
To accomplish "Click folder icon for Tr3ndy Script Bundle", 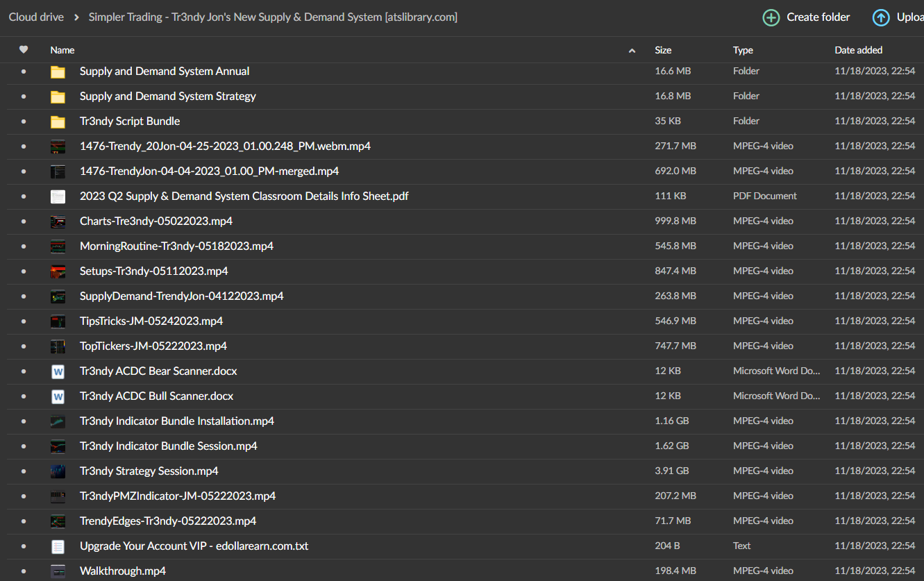I will (x=58, y=121).
